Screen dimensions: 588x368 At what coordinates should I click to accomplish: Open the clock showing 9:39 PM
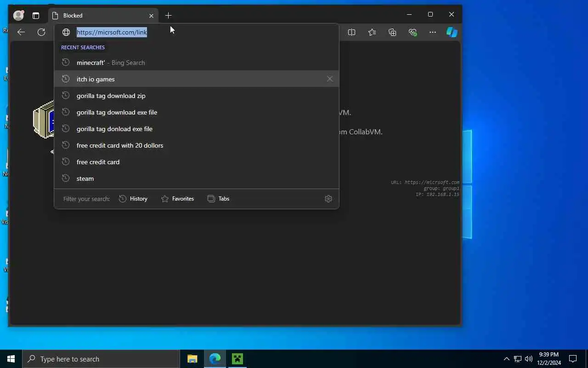coord(549,359)
